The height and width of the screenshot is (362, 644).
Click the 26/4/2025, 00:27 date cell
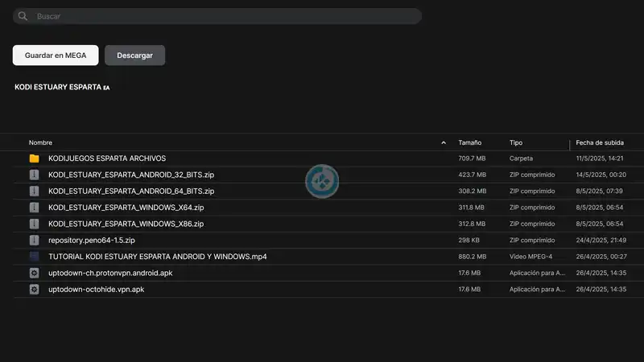pyautogui.click(x=601, y=257)
